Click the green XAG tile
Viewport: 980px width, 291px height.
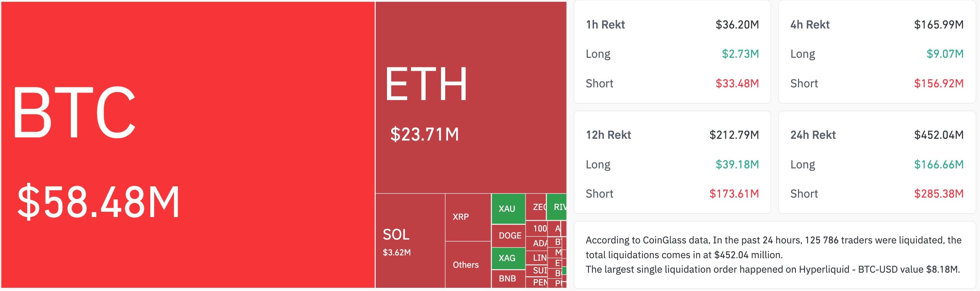click(x=508, y=258)
